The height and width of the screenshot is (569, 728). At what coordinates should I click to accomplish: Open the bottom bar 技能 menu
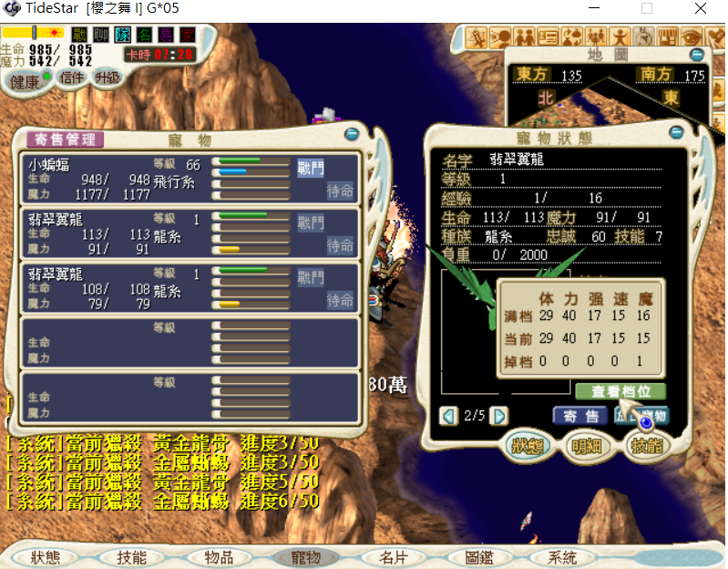coord(131,557)
